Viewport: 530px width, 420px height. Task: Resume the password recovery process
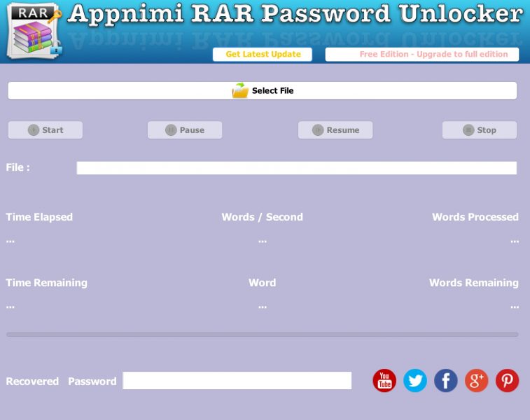[335, 130]
